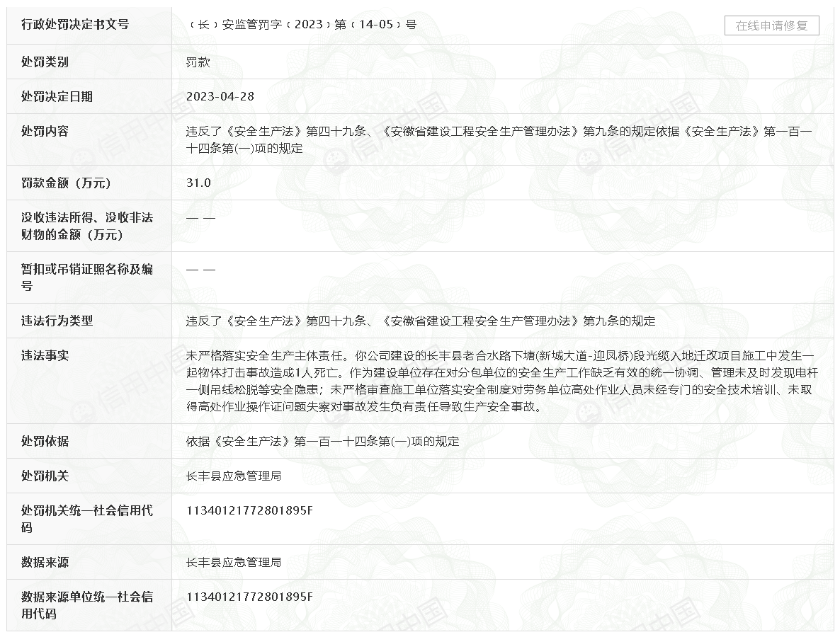The height and width of the screenshot is (637, 840).
Task: Click the 处罚机关 row label
Action: (x=45, y=476)
